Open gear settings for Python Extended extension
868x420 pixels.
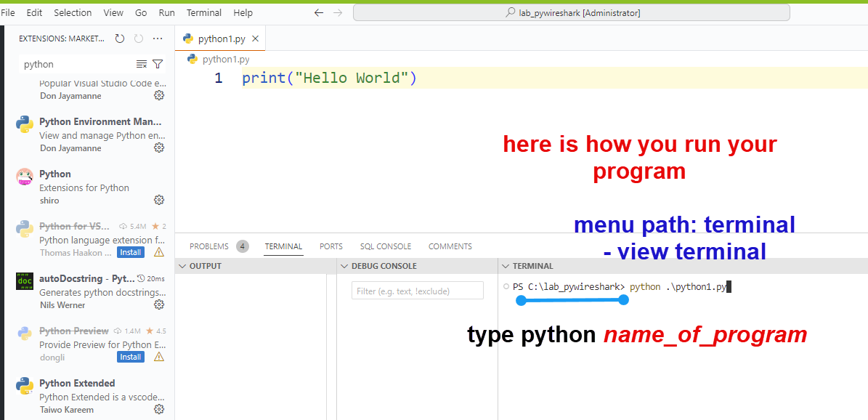159,410
